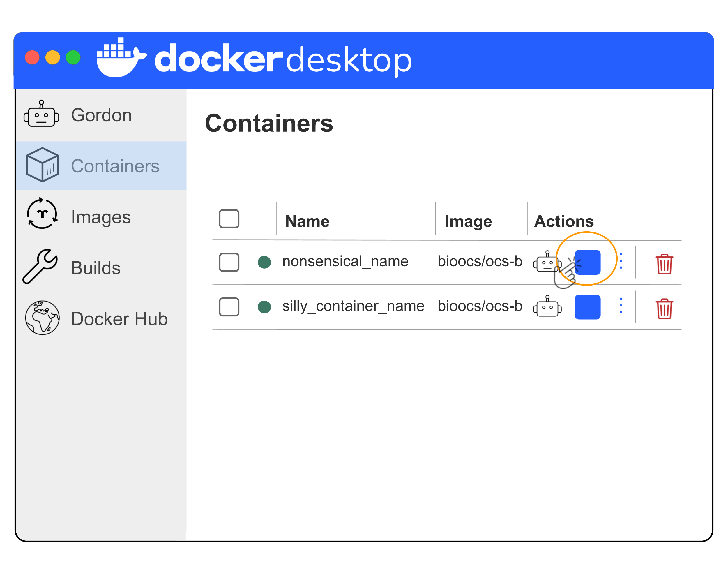The image size is (728, 569).
Task: Click the yellow minimize window button
Action: [x=53, y=57]
